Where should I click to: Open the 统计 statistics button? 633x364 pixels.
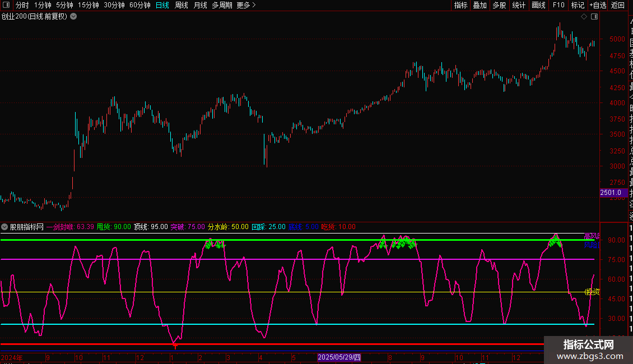pos(519,5)
